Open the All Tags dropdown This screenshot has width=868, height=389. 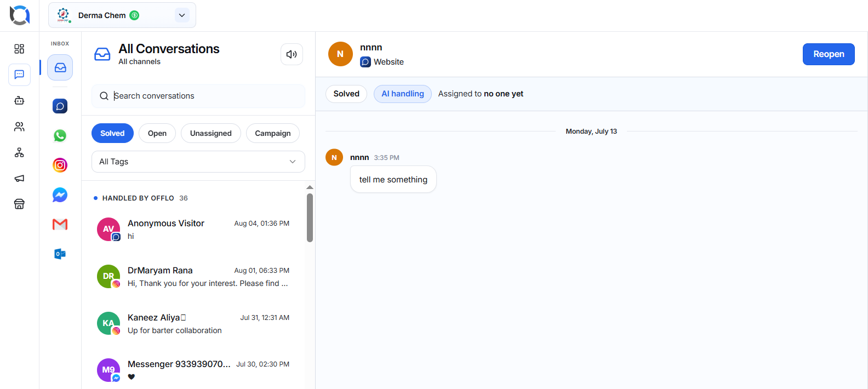(198, 162)
